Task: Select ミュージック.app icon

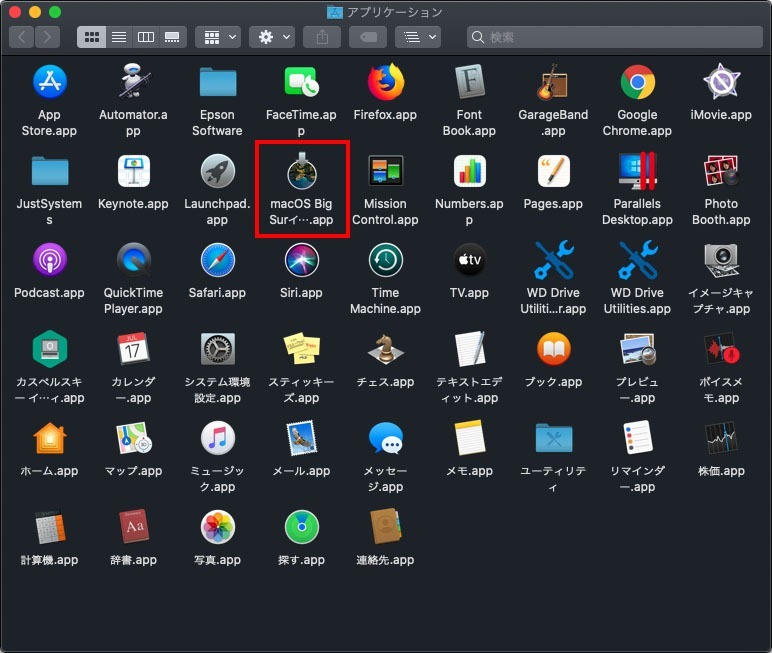Action: tap(218, 438)
